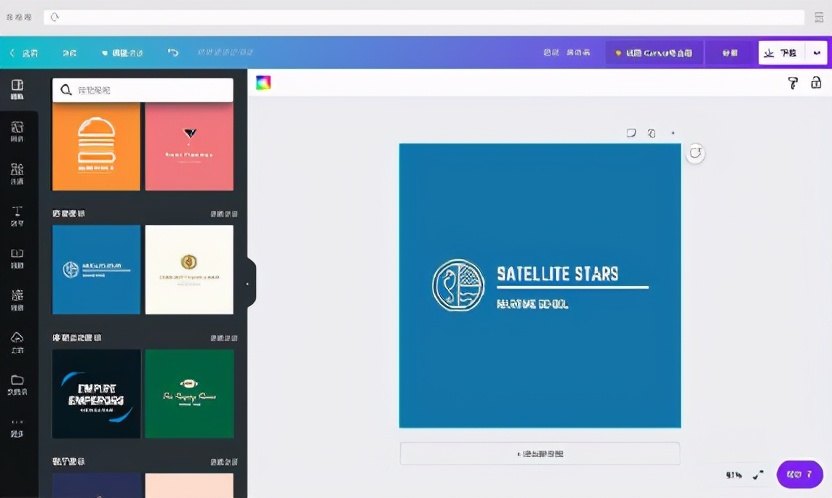The width and height of the screenshot is (832, 498).
Task: Click See all for the first template category
Action: (x=223, y=214)
